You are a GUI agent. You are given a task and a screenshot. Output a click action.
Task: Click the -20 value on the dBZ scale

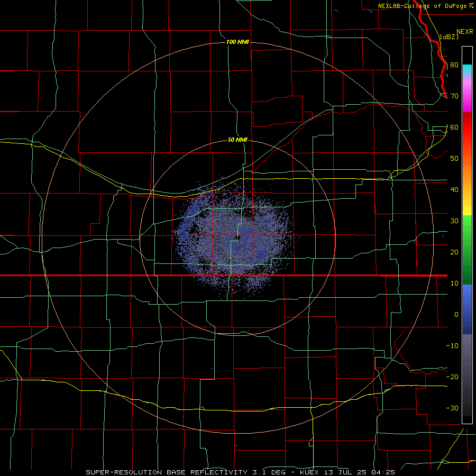(452, 377)
